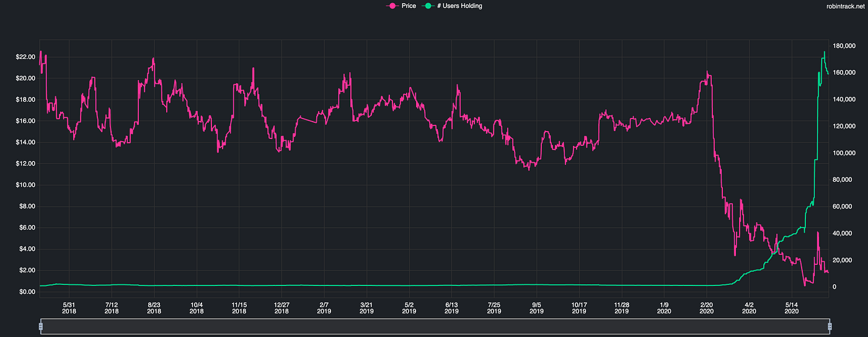Click the pink price peak in February 2020

click(707, 72)
